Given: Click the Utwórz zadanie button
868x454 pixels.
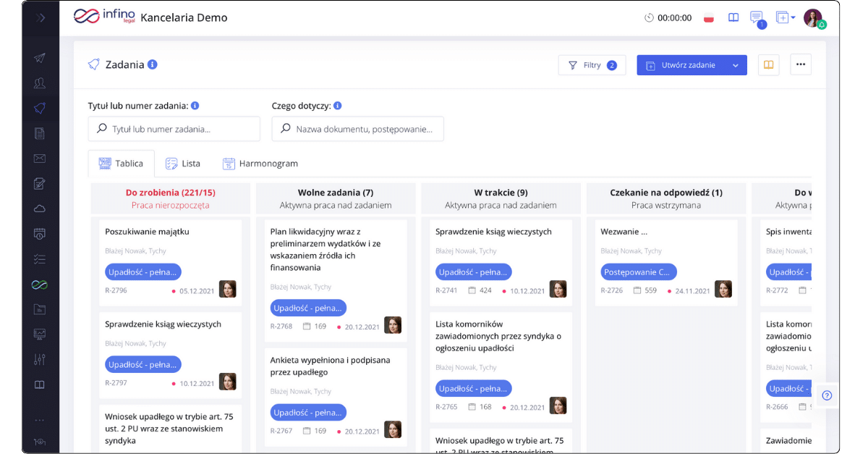Looking at the screenshot, I should click(681, 65).
